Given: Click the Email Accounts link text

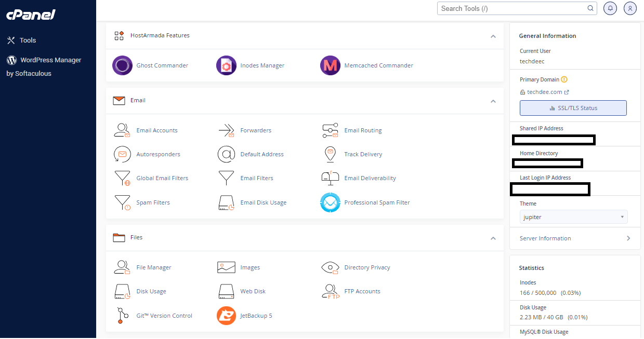Looking at the screenshot, I should [157, 130].
